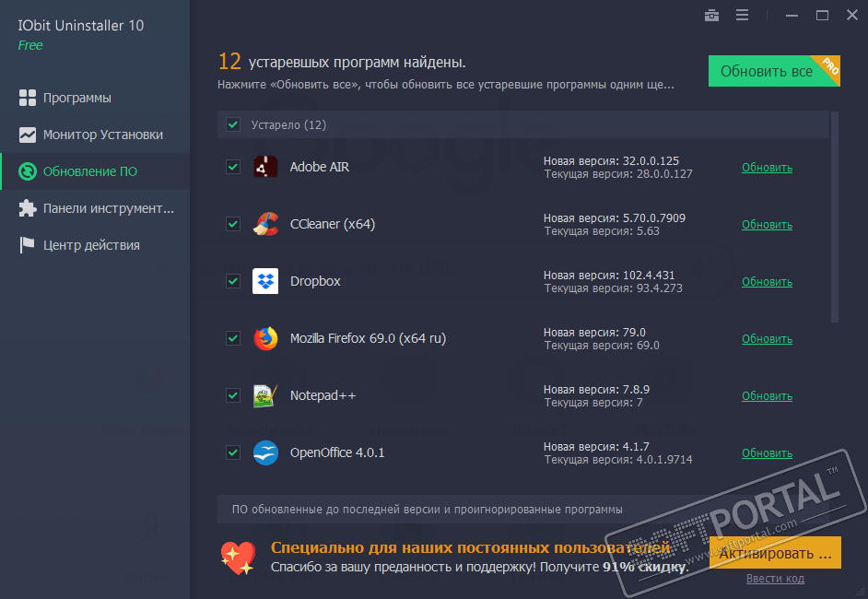
Task: Click the Центр действия flag icon
Action: point(27,245)
